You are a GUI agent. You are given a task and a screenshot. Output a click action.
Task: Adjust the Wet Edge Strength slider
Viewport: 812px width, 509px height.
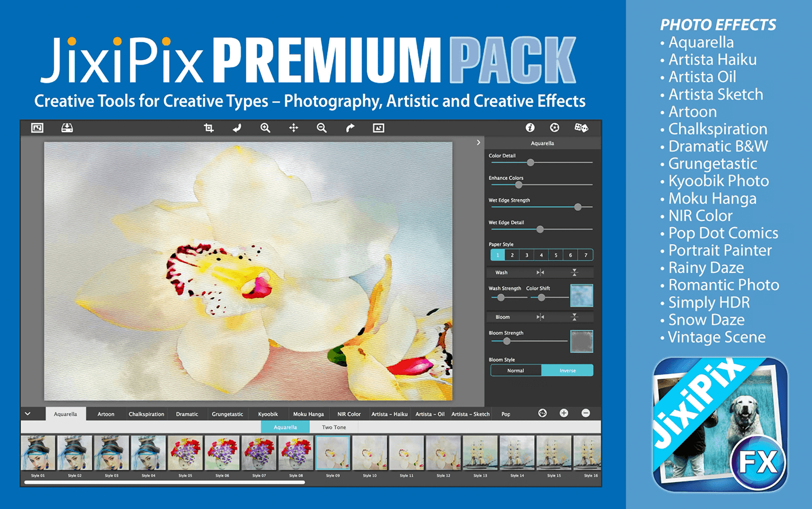coord(542,207)
